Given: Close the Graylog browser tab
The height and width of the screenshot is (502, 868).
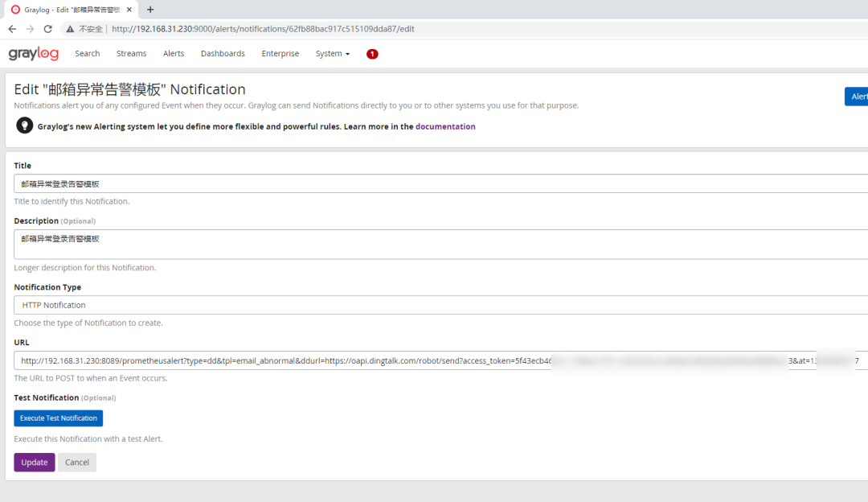Looking at the screenshot, I should click(x=129, y=10).
